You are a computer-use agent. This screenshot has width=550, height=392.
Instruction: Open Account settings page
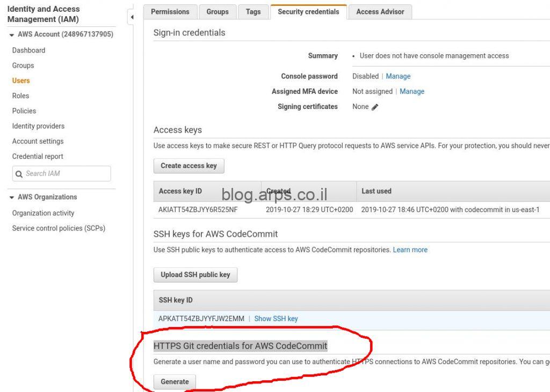click(38, 141)
